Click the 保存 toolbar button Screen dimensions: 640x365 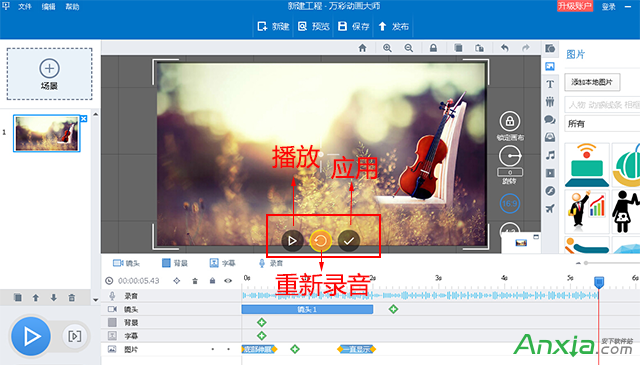(353, 27)
